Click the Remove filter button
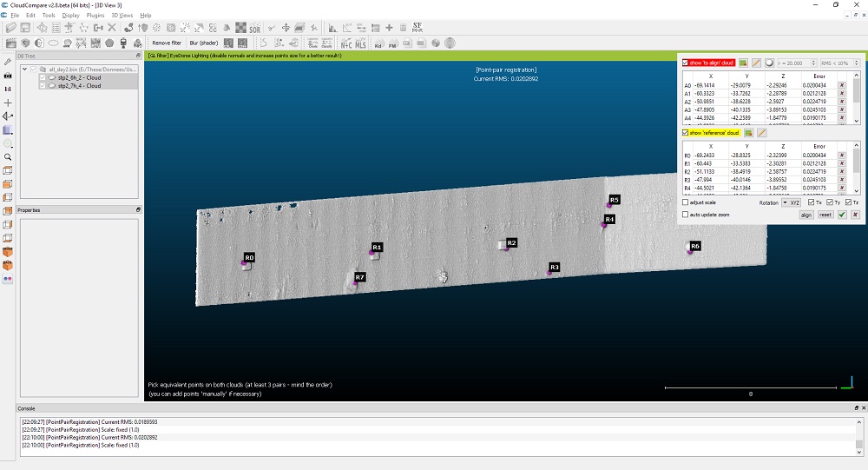The image size is (868, 470). tap(167, 43)
